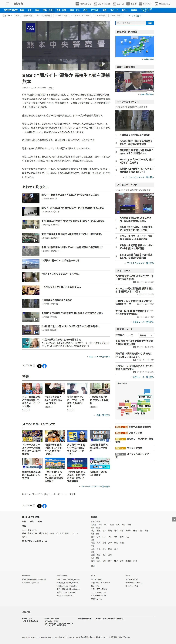This screenshot has width=176, height=644.
Task: Open NHKについて in top header
Action: (83, 4)
